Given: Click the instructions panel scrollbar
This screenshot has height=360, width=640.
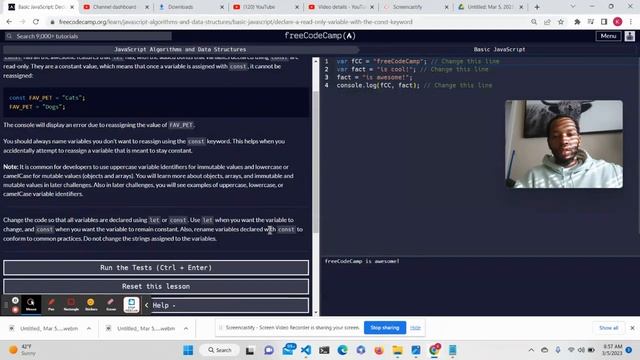Looking at the screenshot, I should tap(316, 163).
